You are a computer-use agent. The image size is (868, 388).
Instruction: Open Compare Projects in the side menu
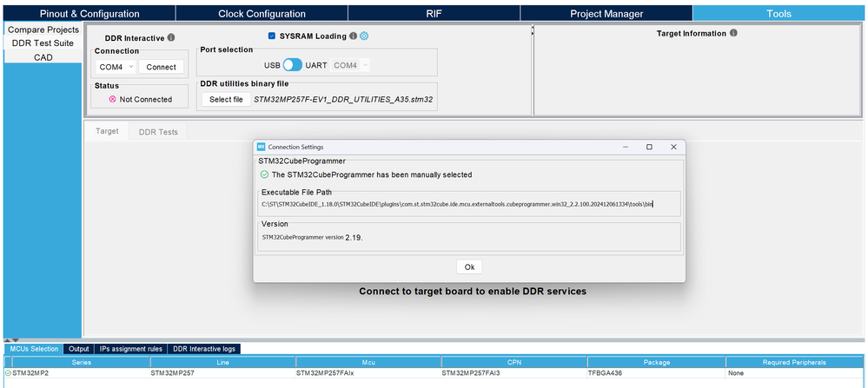point(43,30)
